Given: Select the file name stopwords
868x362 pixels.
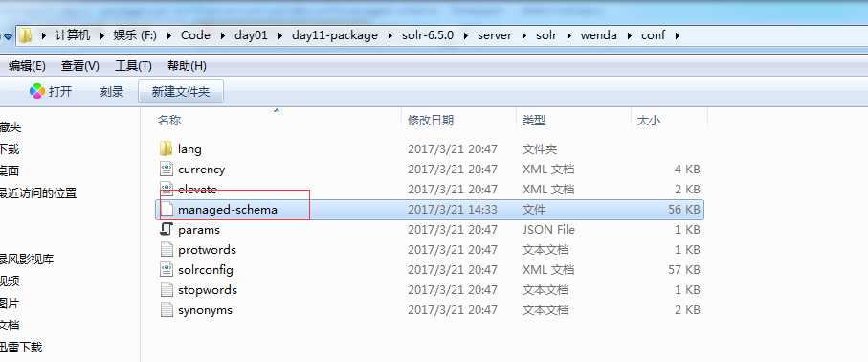Looking at the screenshot, I should pyautogui.click(x=208, y=290).
